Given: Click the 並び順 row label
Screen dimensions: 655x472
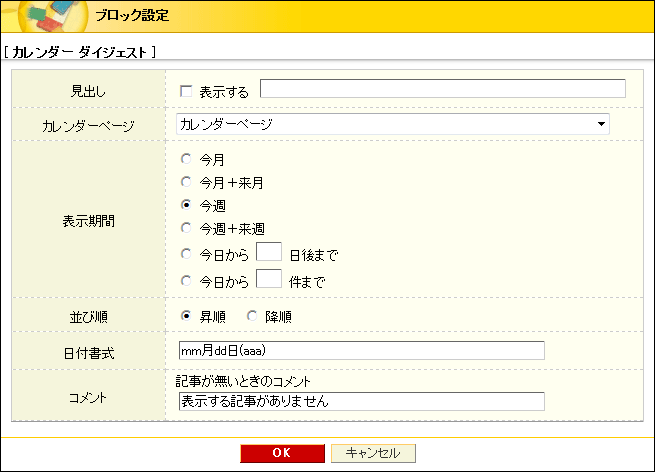Looking at the screenshot, I should pos(89,317).
